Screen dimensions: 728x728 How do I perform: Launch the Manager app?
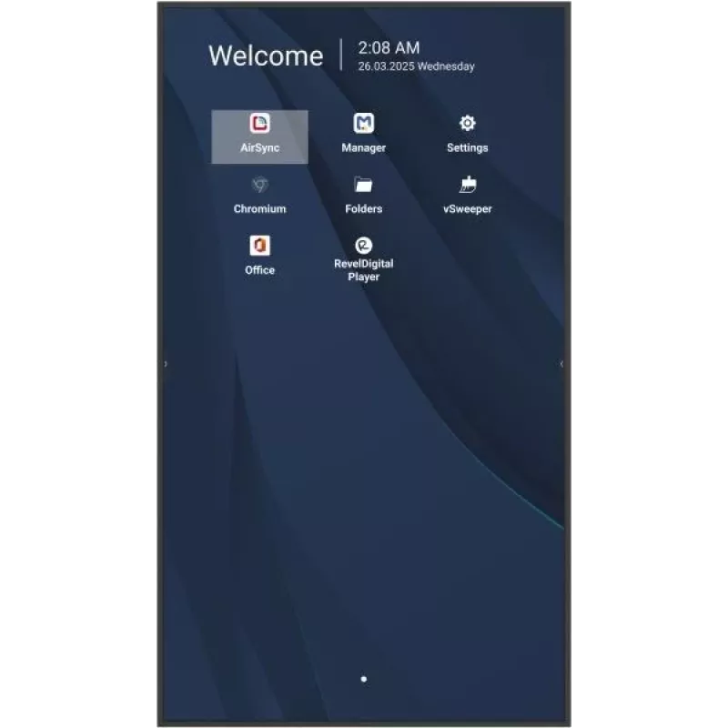(x=363, y=133)
